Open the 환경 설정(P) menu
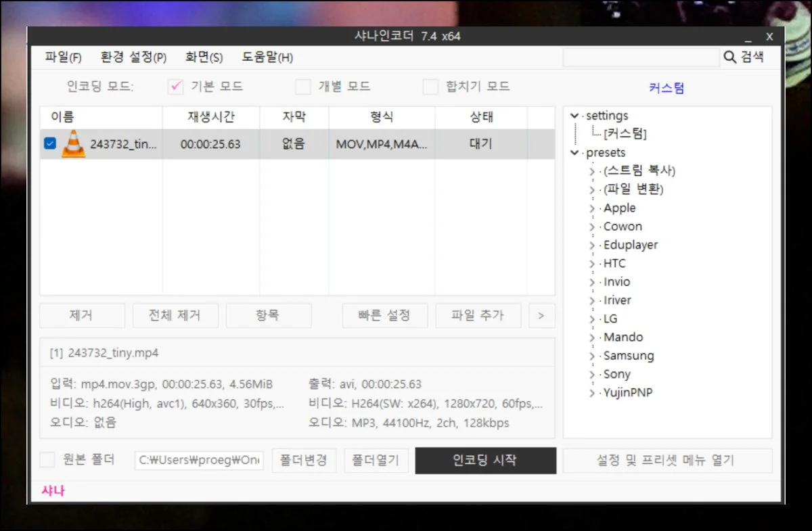 (133, 57)
